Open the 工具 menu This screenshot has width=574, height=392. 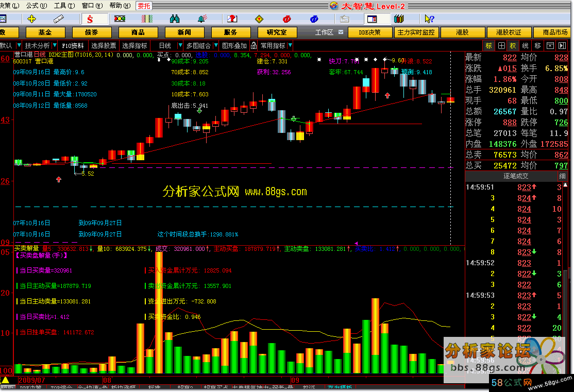tap(64, 6)
